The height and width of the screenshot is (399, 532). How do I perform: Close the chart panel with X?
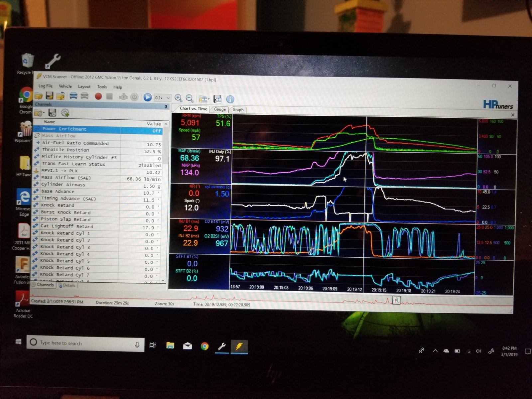click(x=513, y=115)
